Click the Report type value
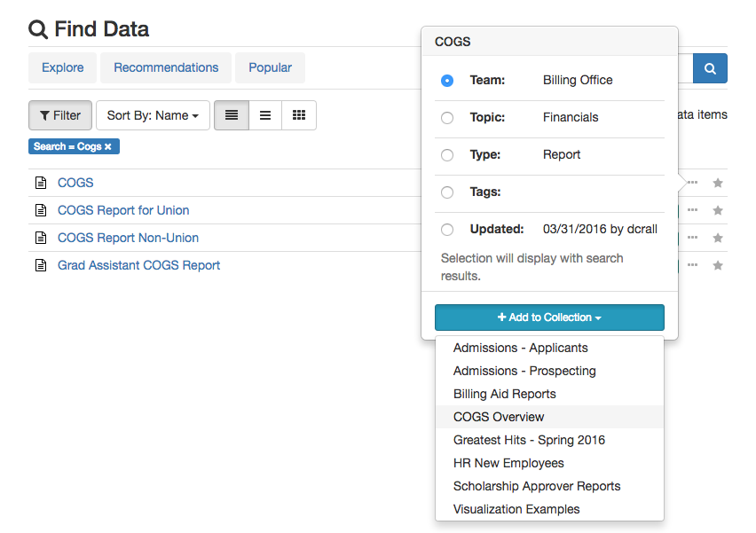 (x=562, y=154)
